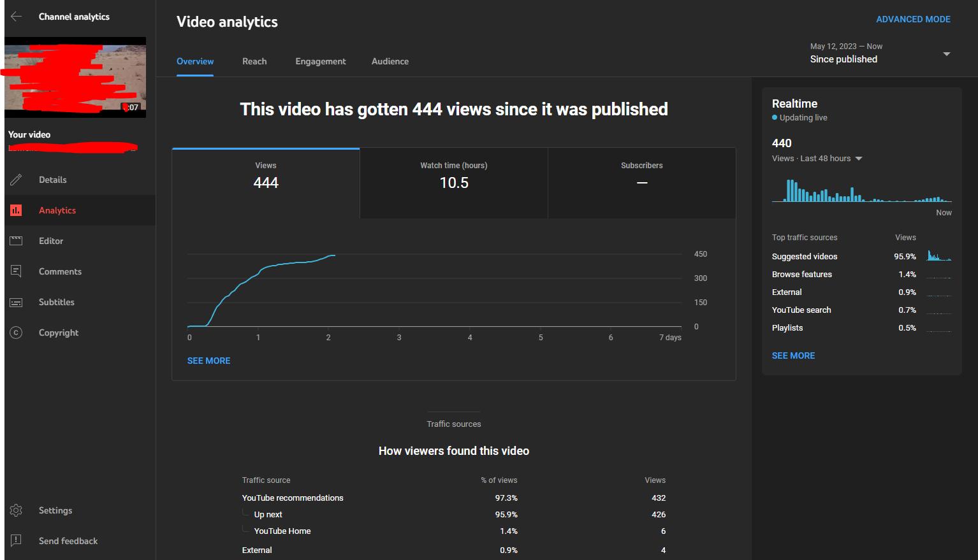Click SEE MORE under the views chart

pyautogui.click(x=208, y=361)
